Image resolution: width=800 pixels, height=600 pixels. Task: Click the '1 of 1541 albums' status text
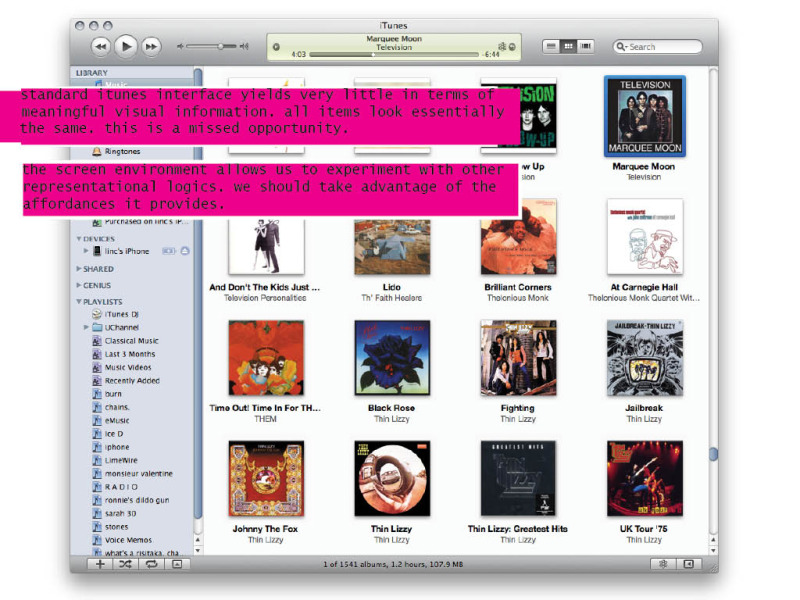pos(393,564)
